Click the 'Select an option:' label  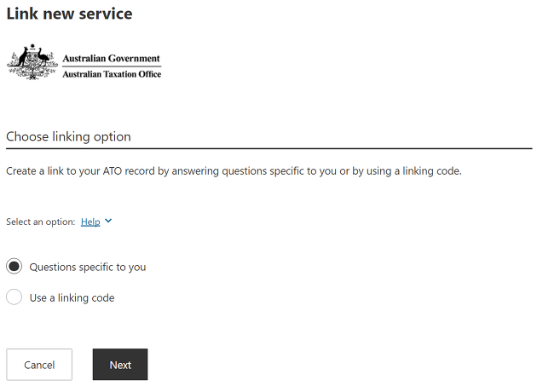[x=40, y=222]
